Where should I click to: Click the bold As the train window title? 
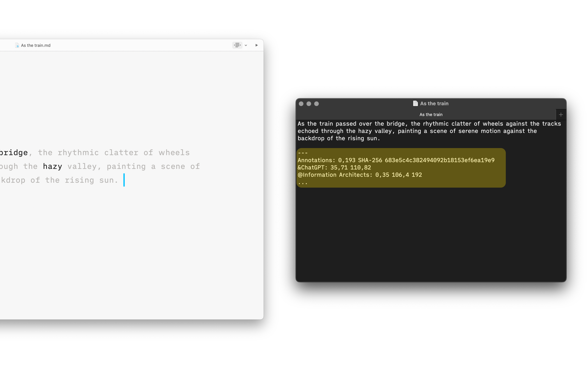[x=434, y=104]
